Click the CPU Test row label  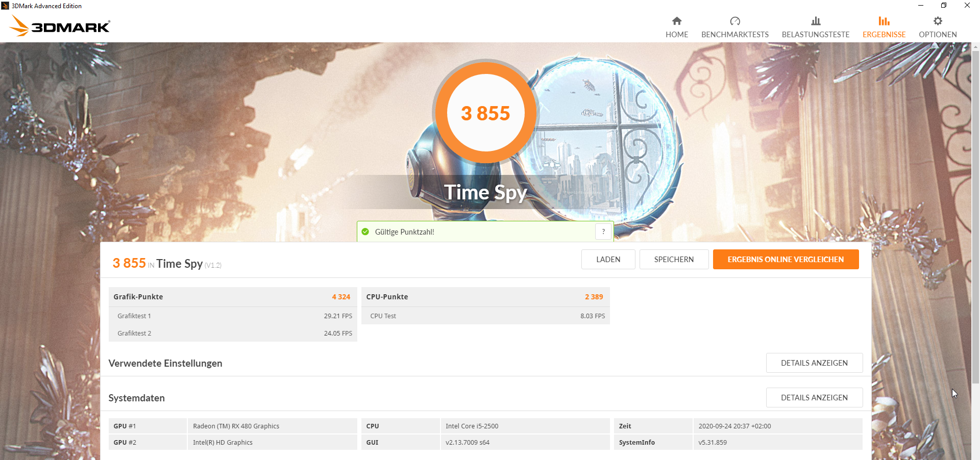coord(383,316)
